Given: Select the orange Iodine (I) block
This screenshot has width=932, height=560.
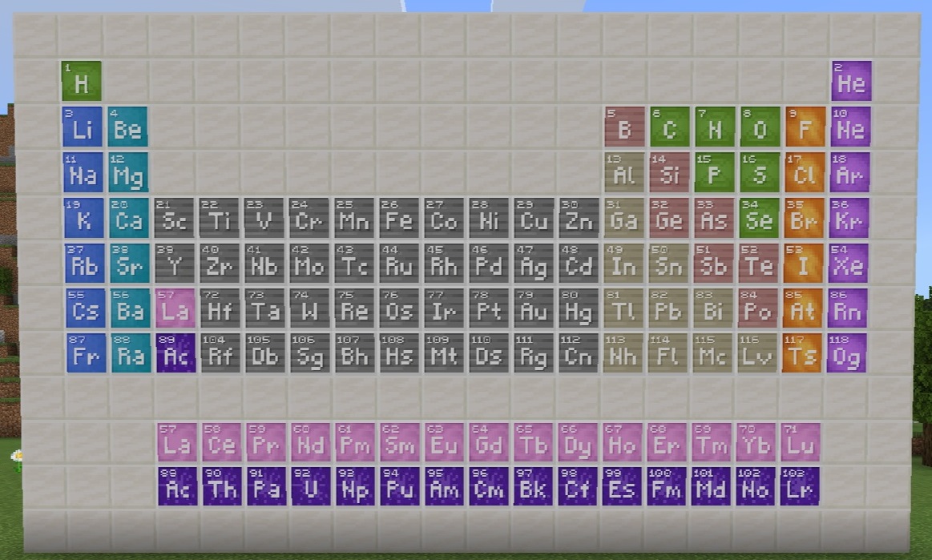Looking at the screenshot, I should click(804, 264).
